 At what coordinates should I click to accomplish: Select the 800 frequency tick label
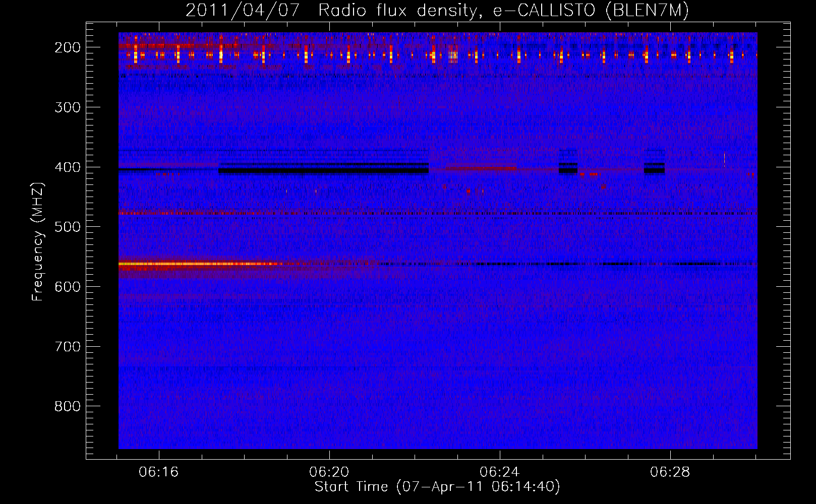tap(68, 406)
